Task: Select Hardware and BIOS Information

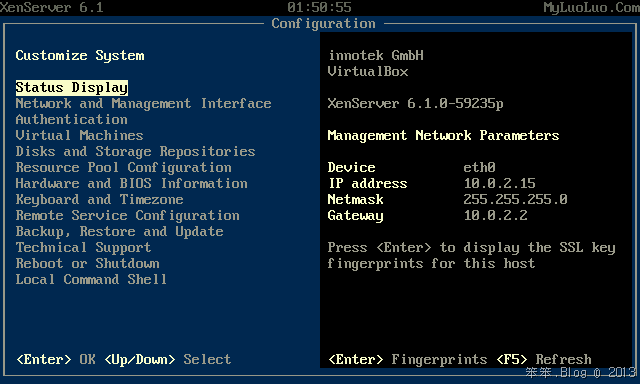Action: click(x=131, y=183)
